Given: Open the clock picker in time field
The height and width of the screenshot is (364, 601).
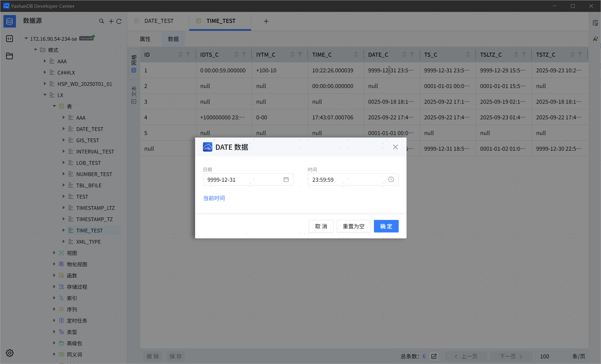Looking at the screenshot, I should pos(391,179).
